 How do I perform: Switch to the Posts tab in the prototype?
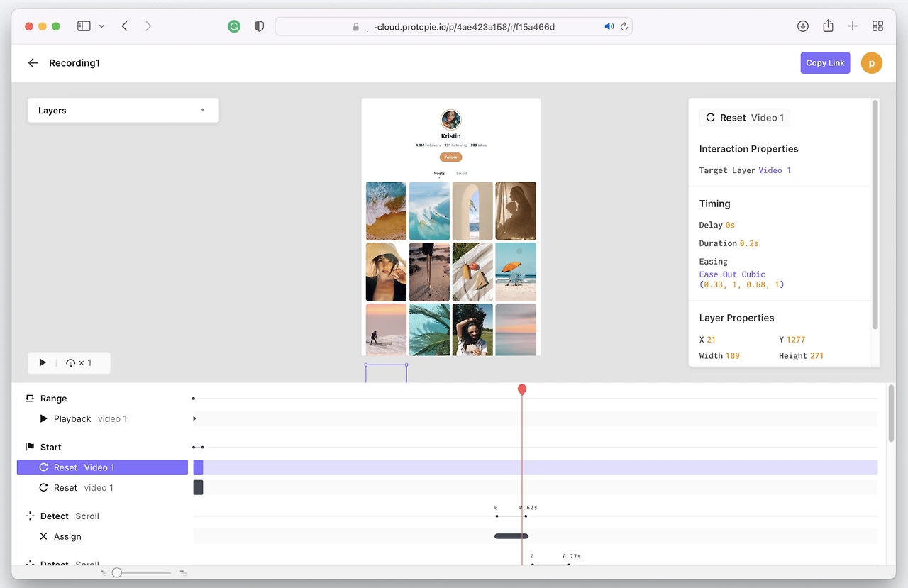[440, 174]
